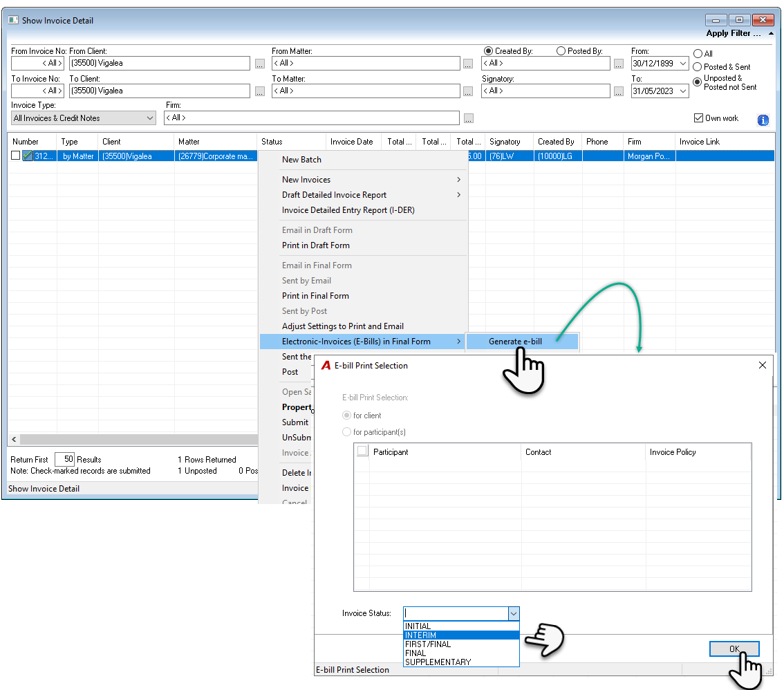The width and height of the screenshot is (784, 690).
Task: Select Print in Final Form menu entry
Action: [x=315, y=296]
